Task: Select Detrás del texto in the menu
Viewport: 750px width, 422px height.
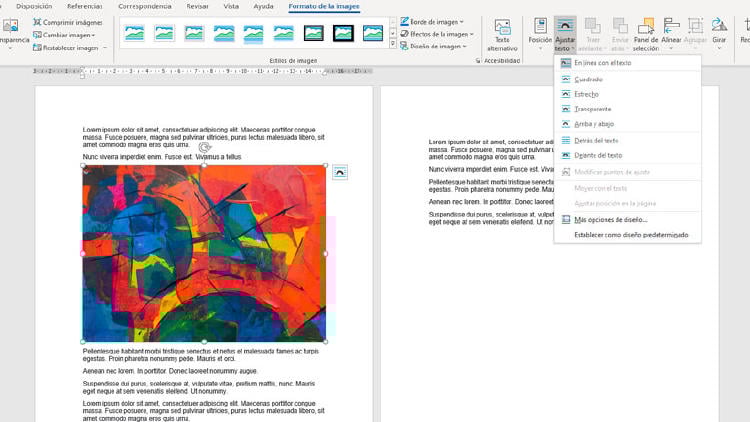Action: coord(596,140)
